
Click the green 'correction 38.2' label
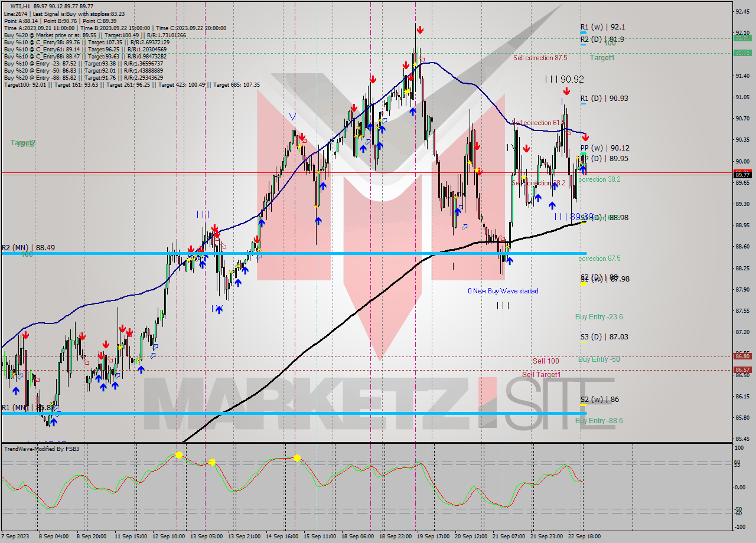(x=599, y=179)
